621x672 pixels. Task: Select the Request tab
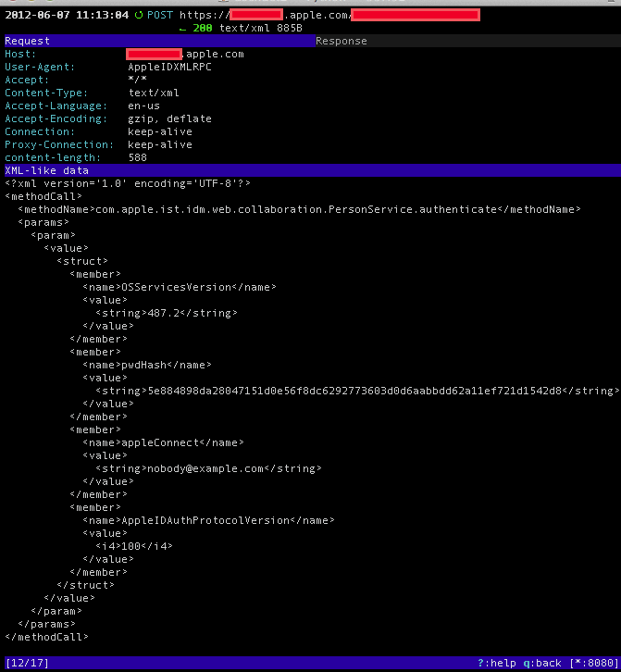tap(28, 41)
